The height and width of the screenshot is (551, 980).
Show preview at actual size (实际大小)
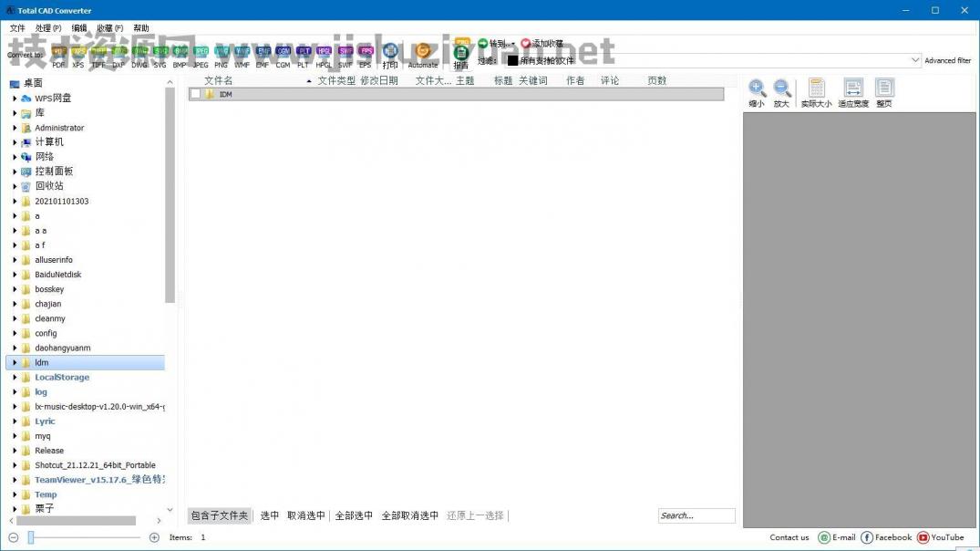click(816, 93)
